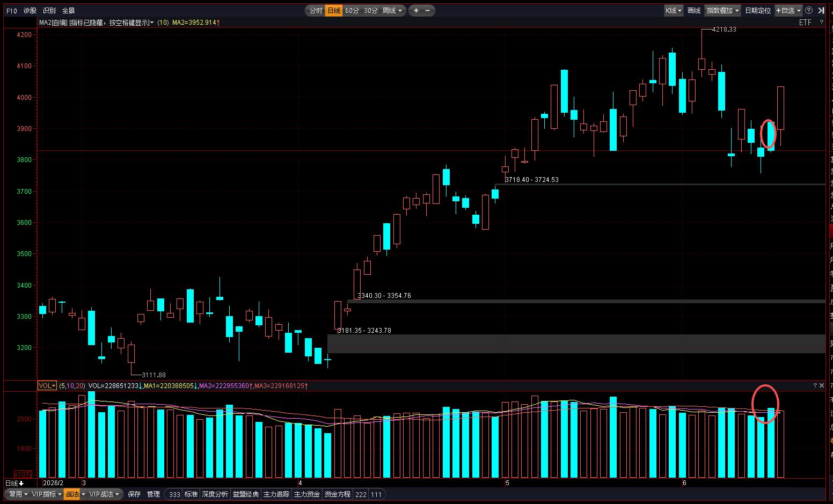Select the 深度分析 template tab

[215, 494]
